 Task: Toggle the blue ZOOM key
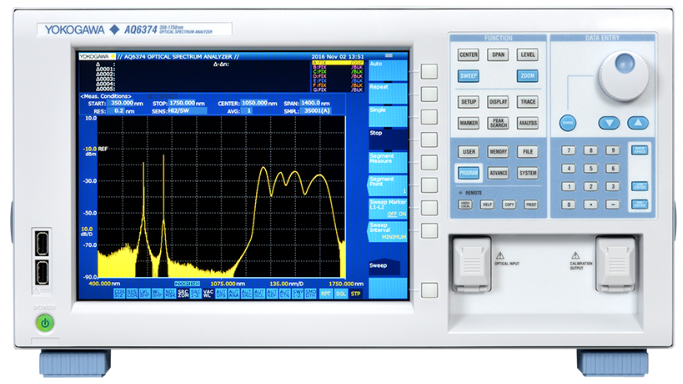point(527,76)
